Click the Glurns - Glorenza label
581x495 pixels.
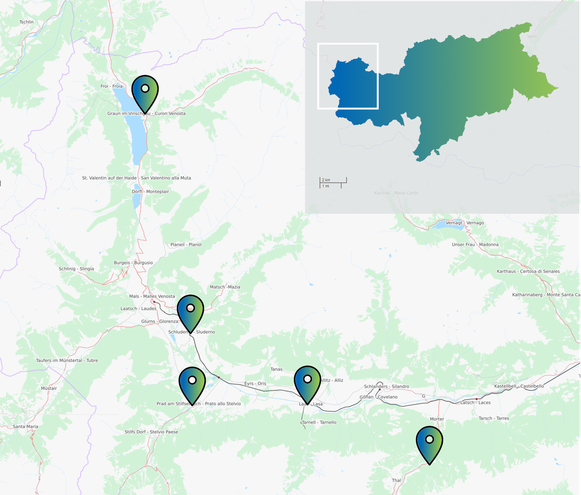(x=159, y=321)
